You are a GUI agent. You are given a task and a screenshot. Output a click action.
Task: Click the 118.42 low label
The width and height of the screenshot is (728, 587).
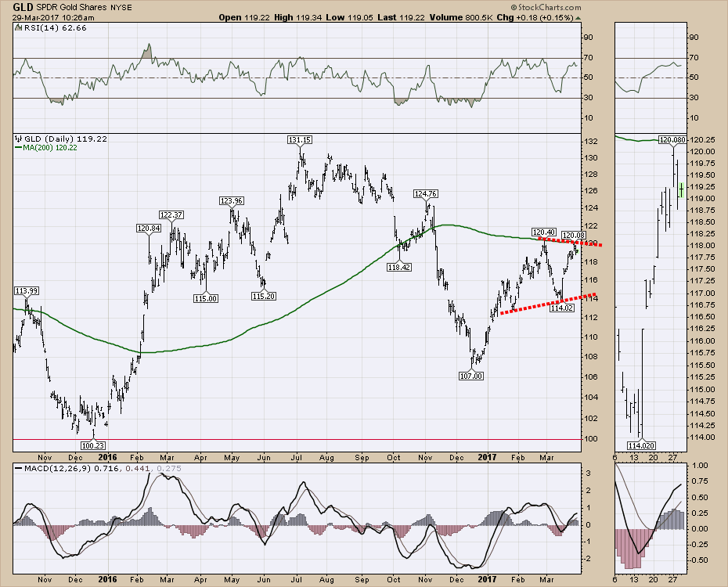pos(398,268)
